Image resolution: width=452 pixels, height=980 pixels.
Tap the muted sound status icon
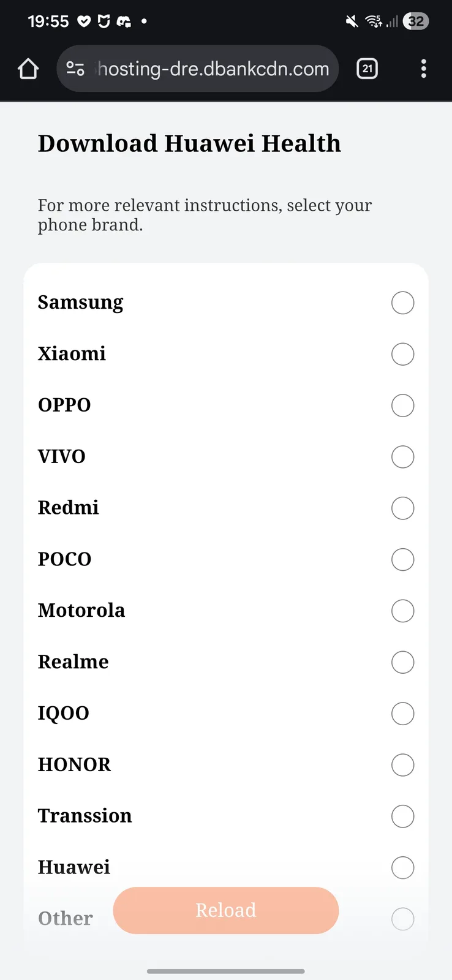(x=352, y=22)
